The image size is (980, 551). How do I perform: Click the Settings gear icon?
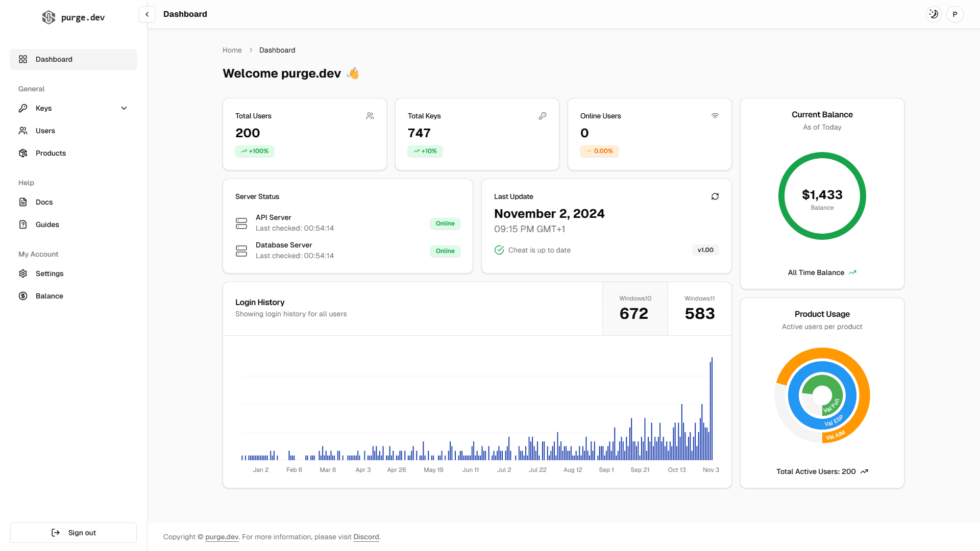pos(23,273)
